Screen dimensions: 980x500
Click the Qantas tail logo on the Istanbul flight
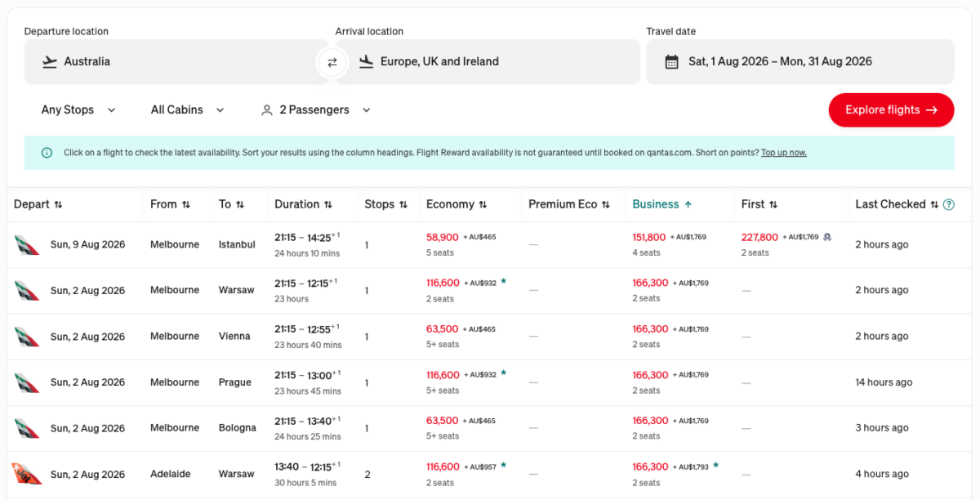[26, 243]
